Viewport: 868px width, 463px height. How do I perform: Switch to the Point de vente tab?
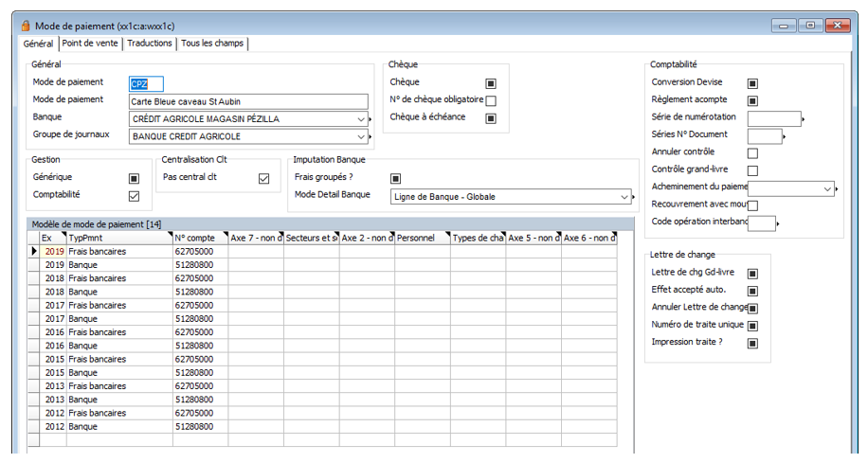click(91, 44)
